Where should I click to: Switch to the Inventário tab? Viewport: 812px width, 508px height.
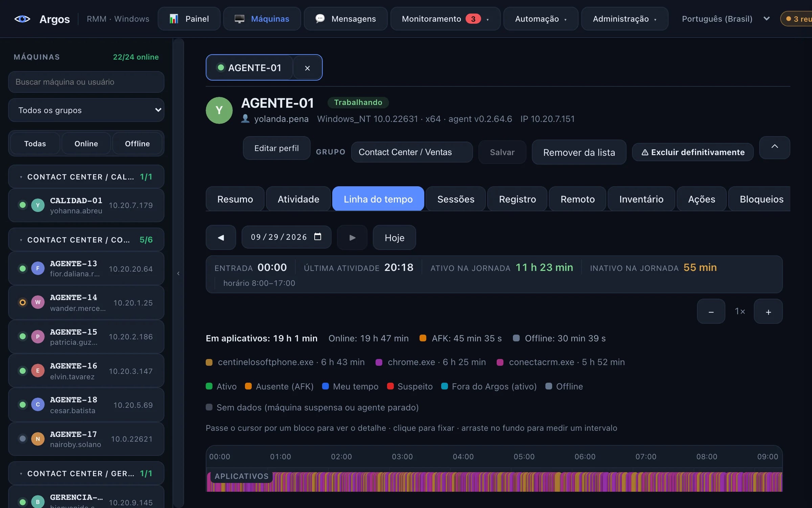tap(641, 199)
